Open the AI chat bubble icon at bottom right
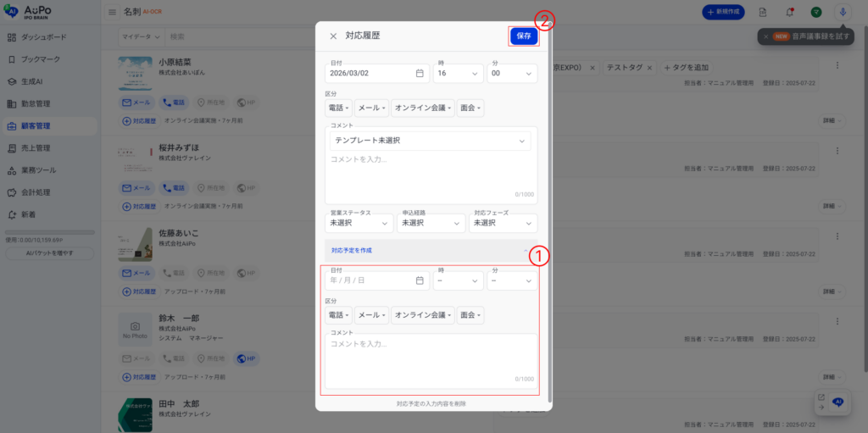868x433 pixels. pos(837,402)
